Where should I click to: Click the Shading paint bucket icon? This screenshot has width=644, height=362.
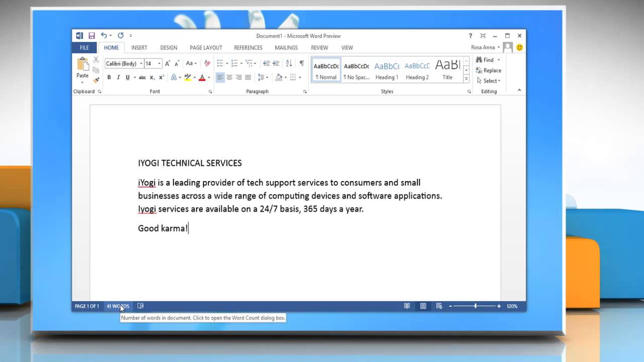[279, 77]
